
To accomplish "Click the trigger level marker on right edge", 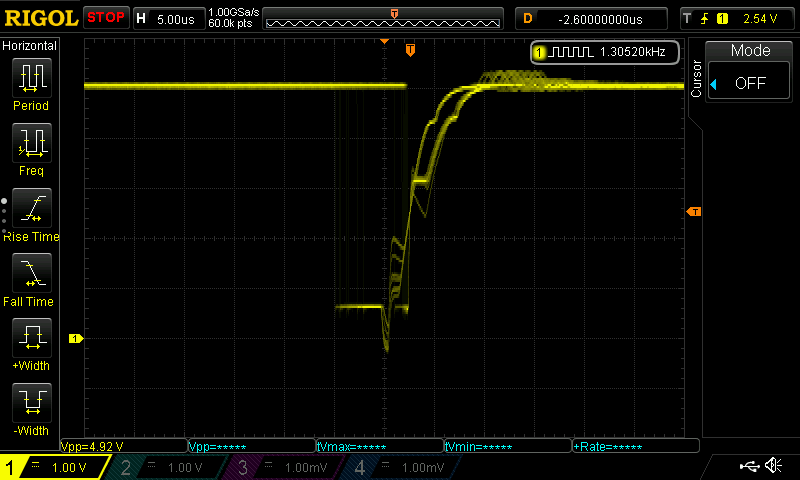I will tap(694, 211).
